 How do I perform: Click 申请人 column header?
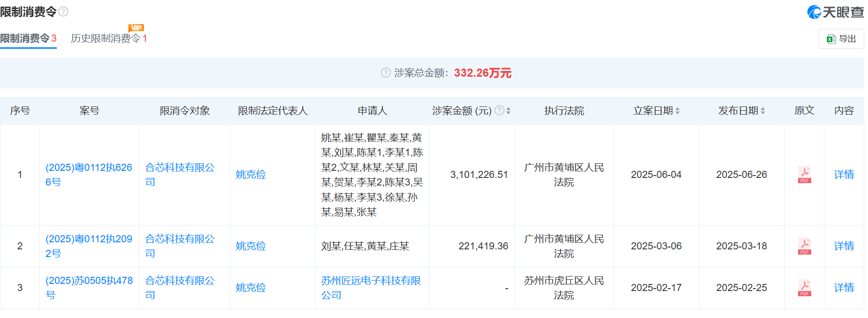(372, 111)
